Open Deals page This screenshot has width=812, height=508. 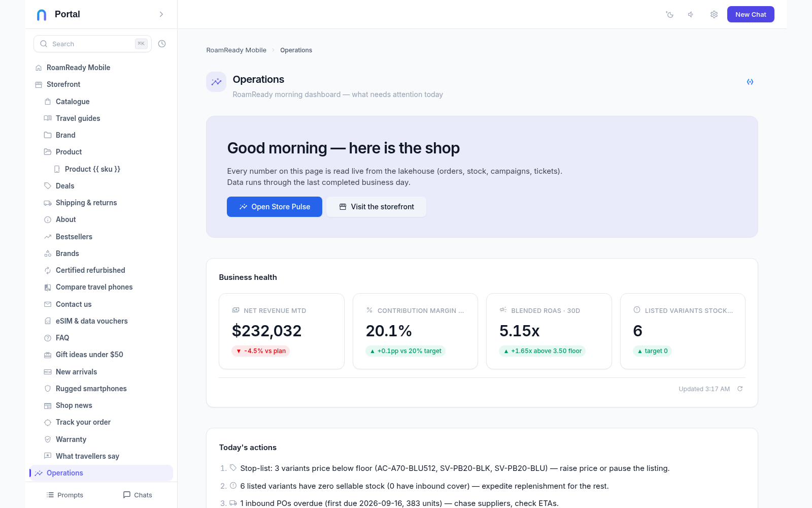106,186
